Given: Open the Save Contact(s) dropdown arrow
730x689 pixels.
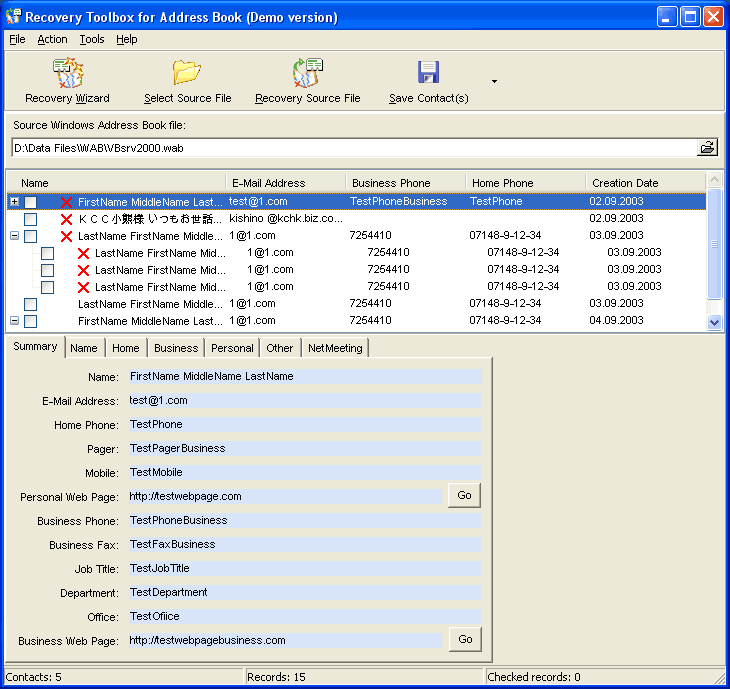Looking at the screenshot, I should pyautogui.click(x=494, y=82).
